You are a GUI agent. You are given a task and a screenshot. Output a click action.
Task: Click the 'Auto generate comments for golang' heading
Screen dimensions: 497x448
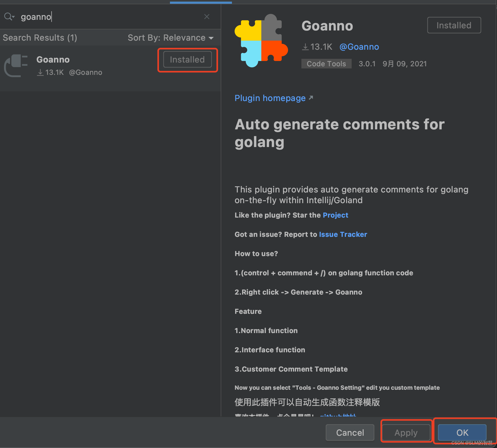(x=340, y=133)
